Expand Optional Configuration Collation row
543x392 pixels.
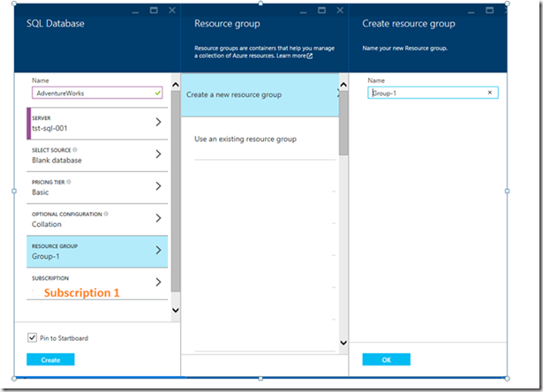[97, 220]
